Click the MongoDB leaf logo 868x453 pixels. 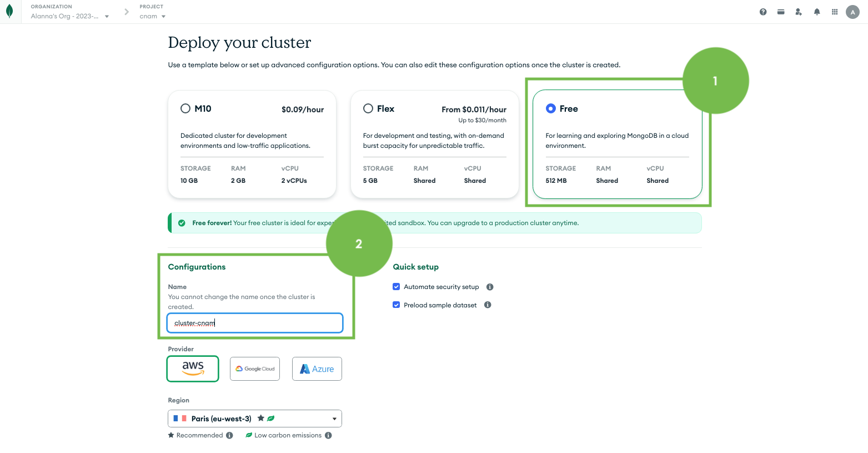tap(9, 11)
